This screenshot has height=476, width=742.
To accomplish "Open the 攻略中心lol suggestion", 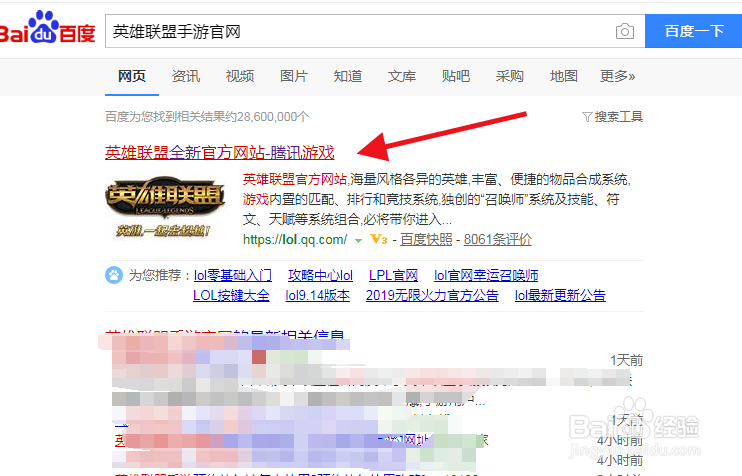I will [320, 275].
